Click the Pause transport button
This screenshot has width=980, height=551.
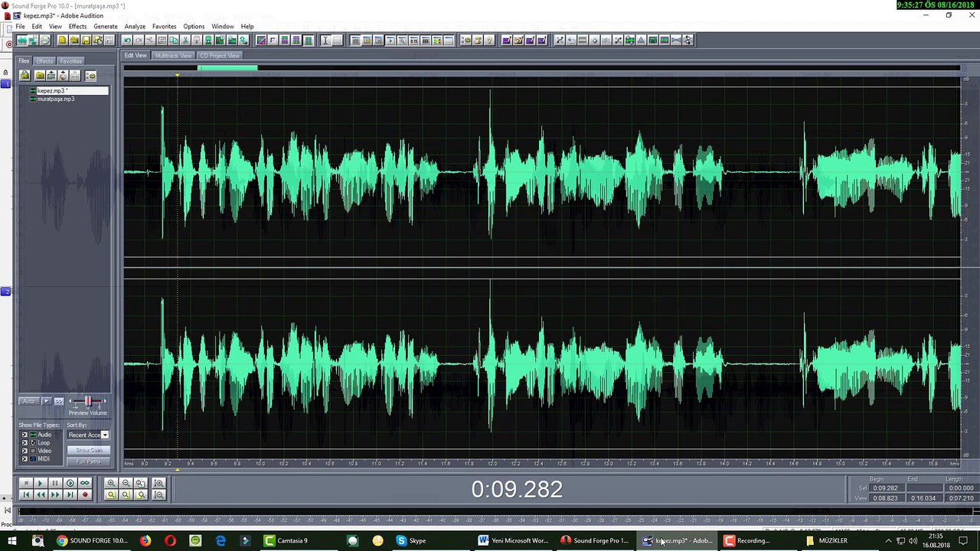[55, 483]
